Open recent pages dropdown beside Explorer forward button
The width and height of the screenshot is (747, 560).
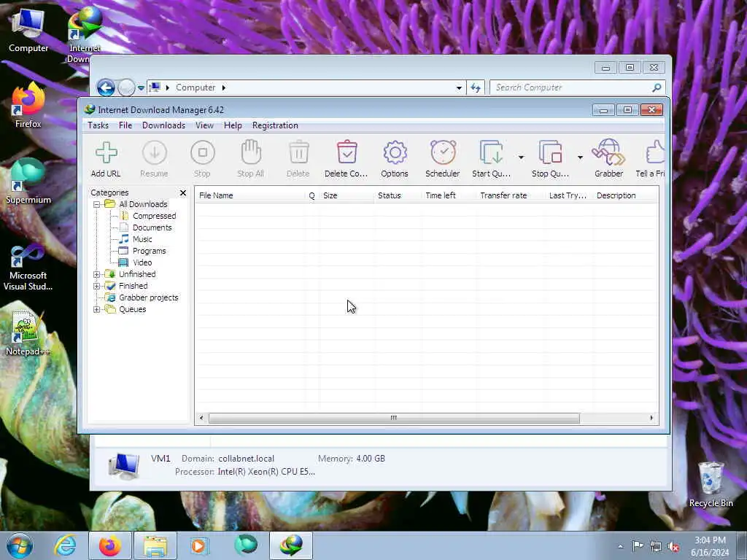click(x=141, y=87)
